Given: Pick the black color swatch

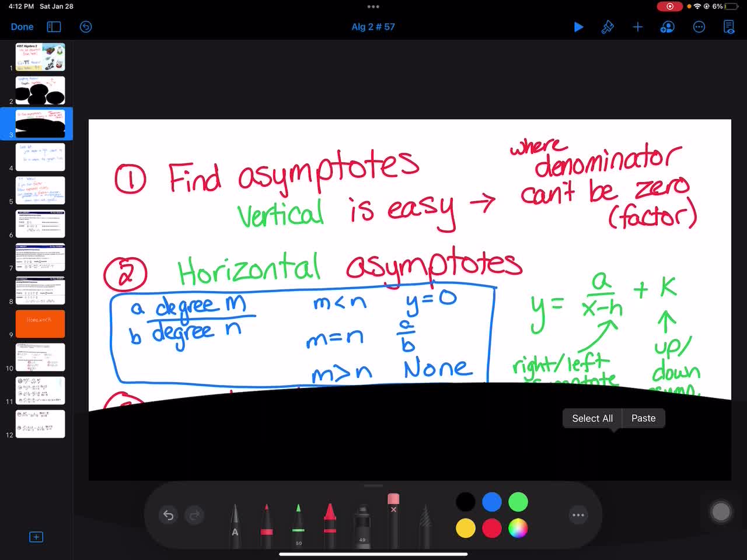Looking at the screenshot, I should pos(465,502).
